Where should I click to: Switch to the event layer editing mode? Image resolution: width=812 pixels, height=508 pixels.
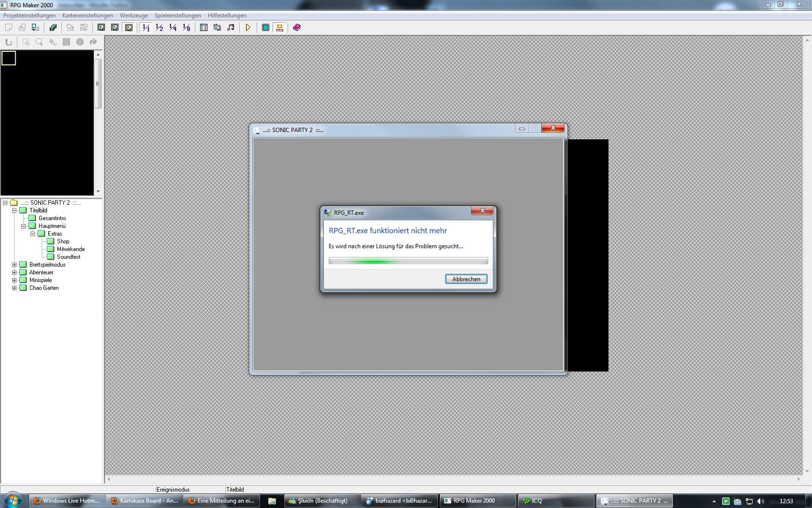pos(129,27)
